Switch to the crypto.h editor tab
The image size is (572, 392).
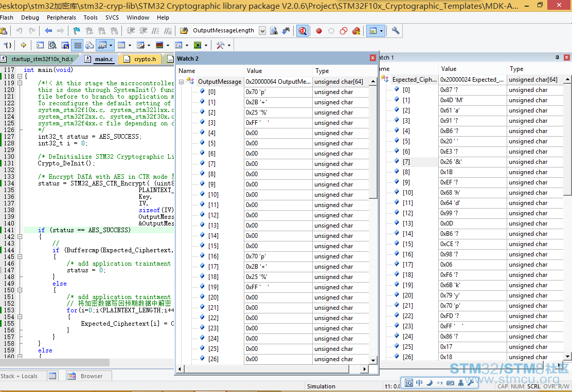(x=140, y=59)
